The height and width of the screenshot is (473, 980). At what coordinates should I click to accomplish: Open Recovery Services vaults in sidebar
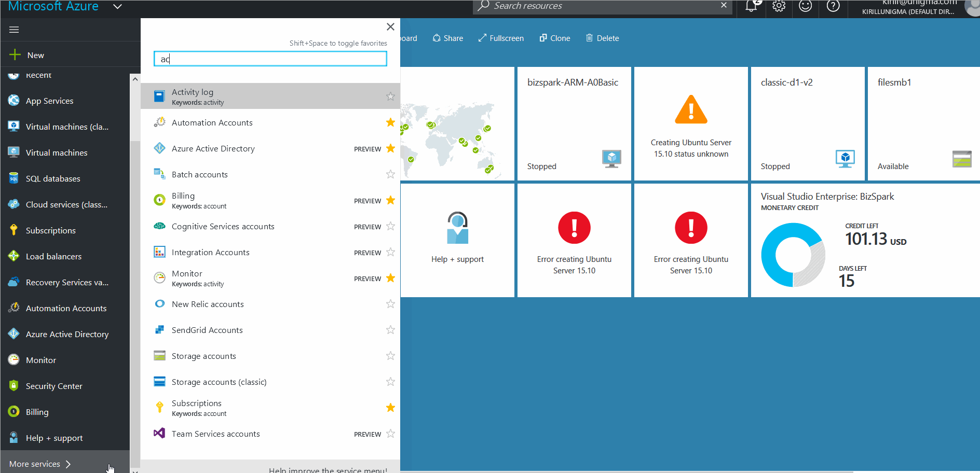tap(65, 282)
